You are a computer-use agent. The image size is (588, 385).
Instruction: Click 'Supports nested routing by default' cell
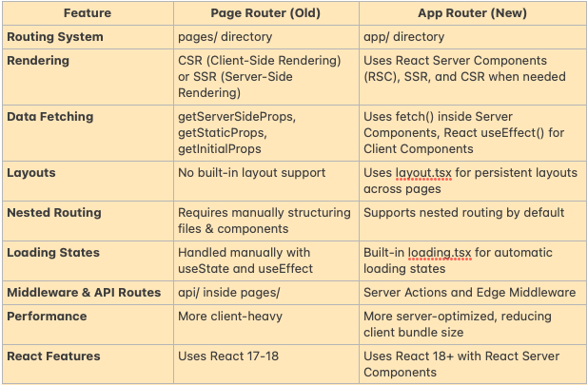pyautogui.click(x=473, y=221)
